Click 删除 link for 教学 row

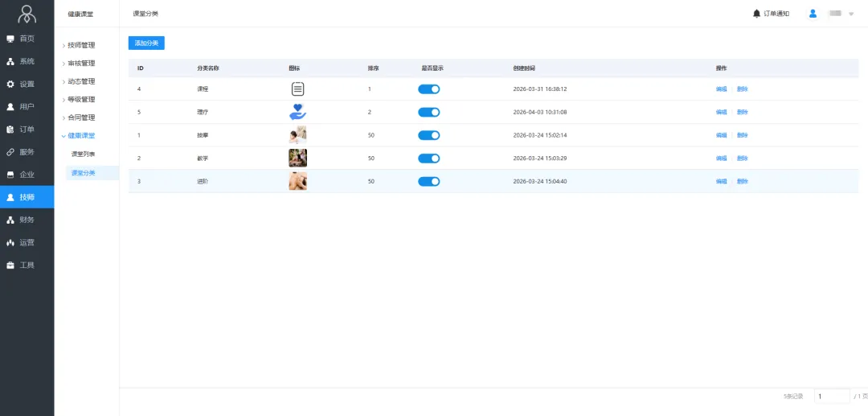tap(742, 159)
